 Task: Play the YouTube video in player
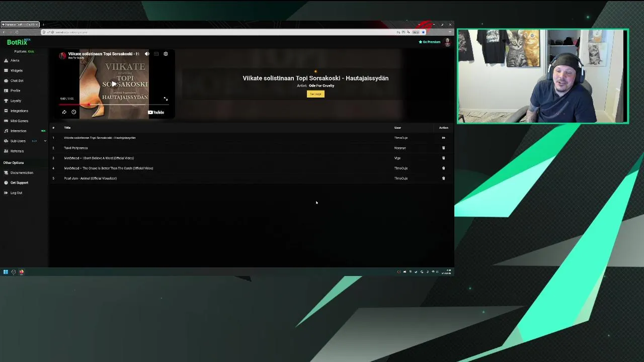point(114,83)
